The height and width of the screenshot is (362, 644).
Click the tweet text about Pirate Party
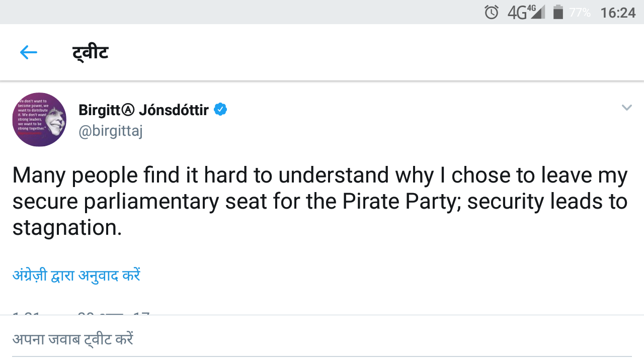click(x=320, y=201)
